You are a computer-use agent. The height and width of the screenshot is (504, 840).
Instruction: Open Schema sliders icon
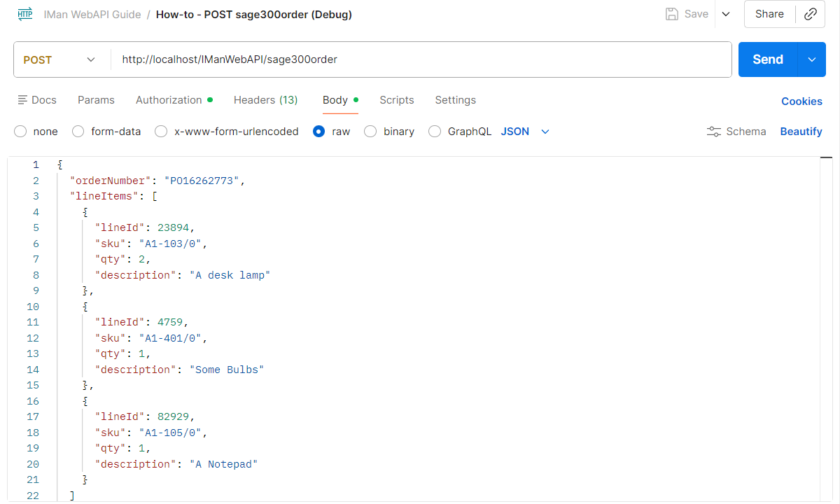point(714,132)
